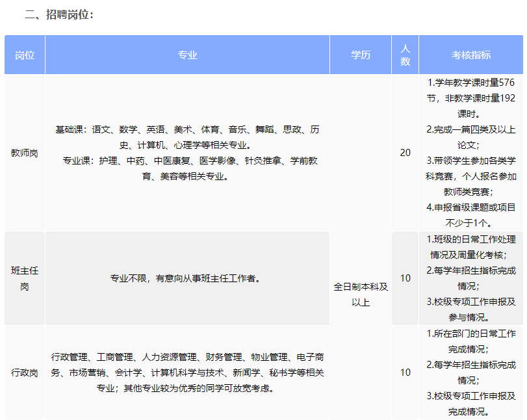Click the '班主任岗' position cell
The width and height of the screenshot is (527, 420).
click(25, 278)
